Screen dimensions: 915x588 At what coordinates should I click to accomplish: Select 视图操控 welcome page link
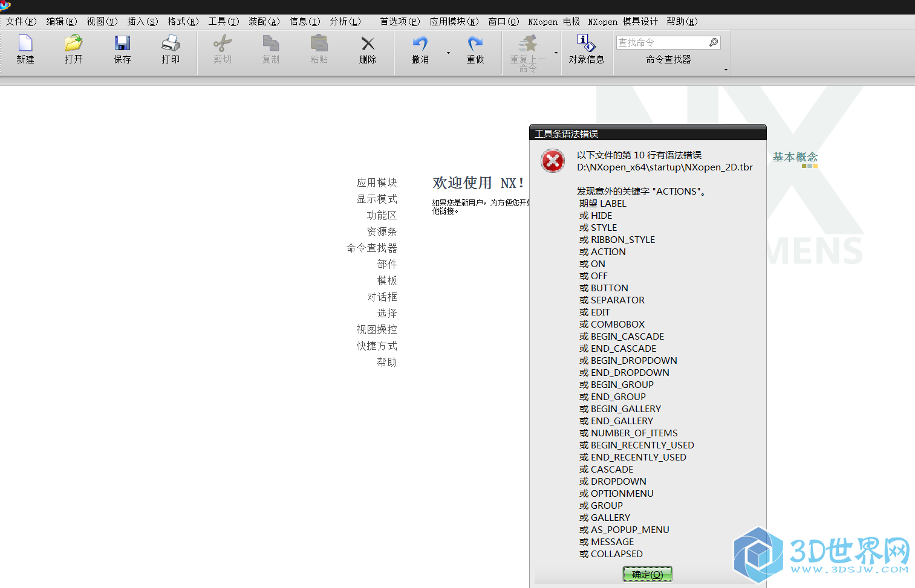pos(377,329)
